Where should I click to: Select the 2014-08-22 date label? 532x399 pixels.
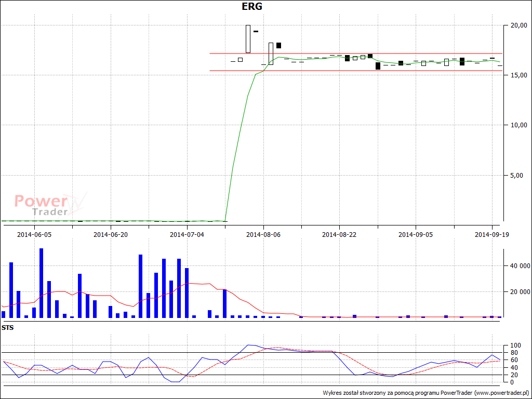point(339,234)
